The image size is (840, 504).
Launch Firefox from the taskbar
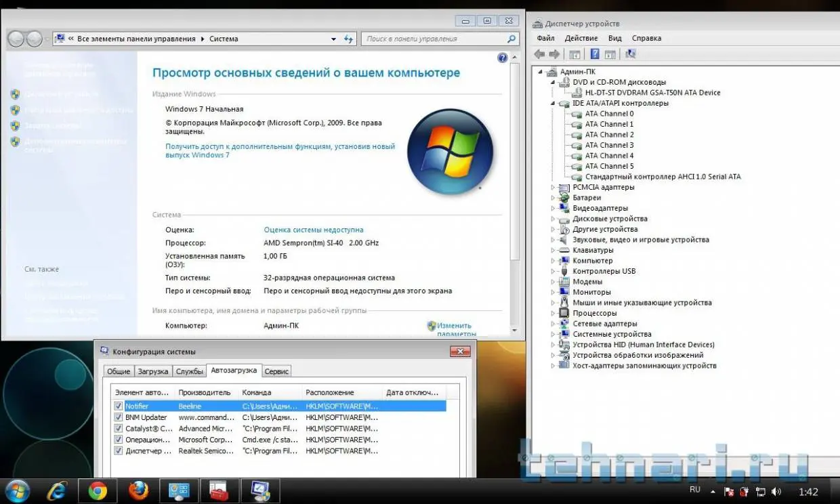pos(138,490)
